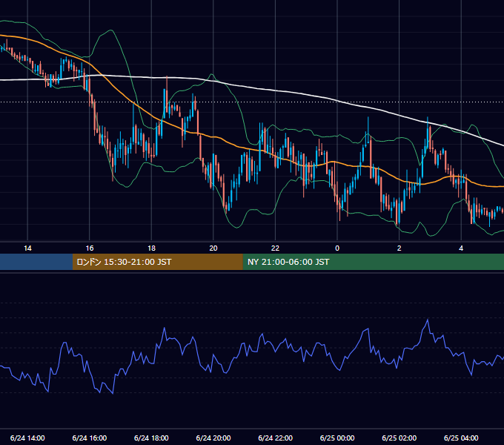
Task: Click the 6/24 14:00 date label
Action: coord(27,438)
